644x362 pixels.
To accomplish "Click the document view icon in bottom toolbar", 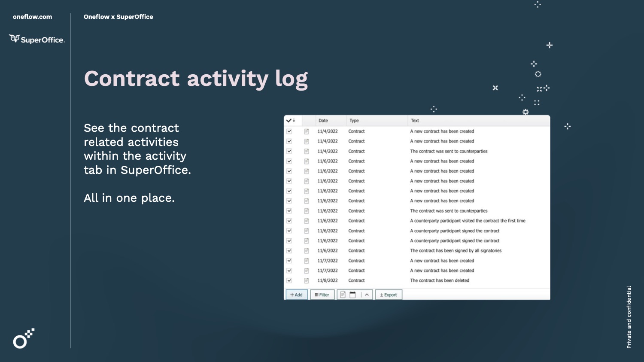I will pyautogui.click(x=343, y=295).
